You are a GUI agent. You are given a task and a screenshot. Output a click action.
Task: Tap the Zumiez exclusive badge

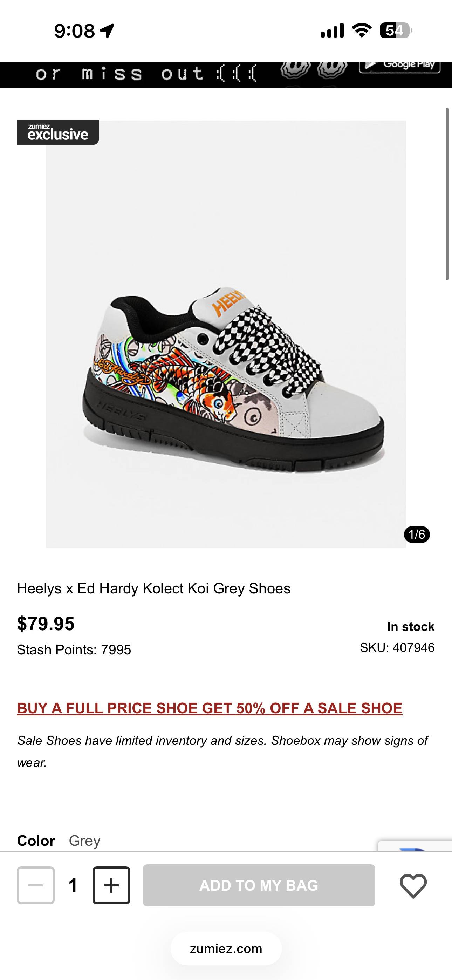point(58,132)
